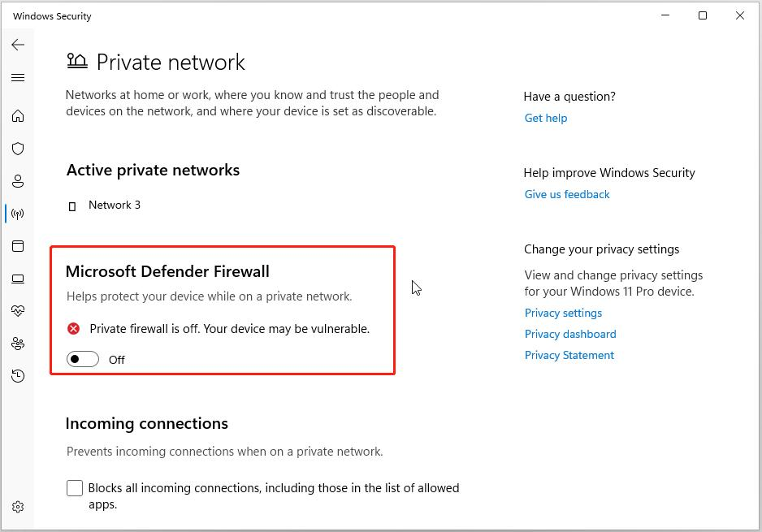
Task: Open Device performance & health heart icon
Action: (x=18, y=311)
